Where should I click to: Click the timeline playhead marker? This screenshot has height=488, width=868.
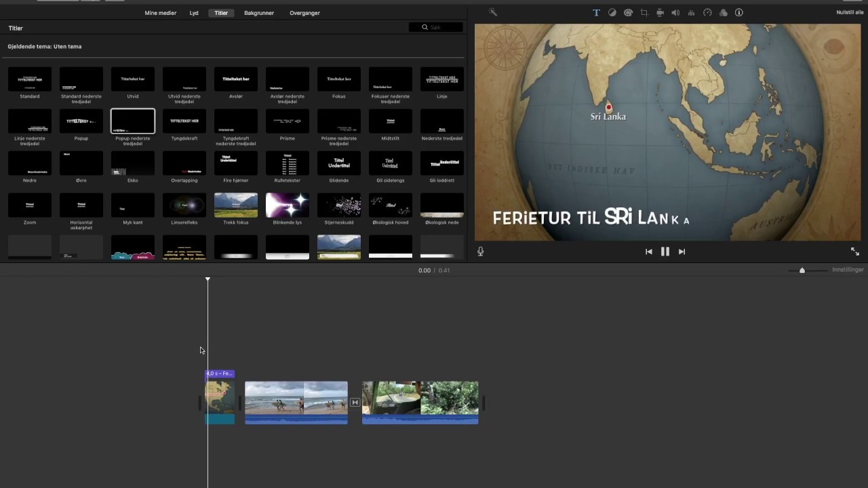coord(208,279)
